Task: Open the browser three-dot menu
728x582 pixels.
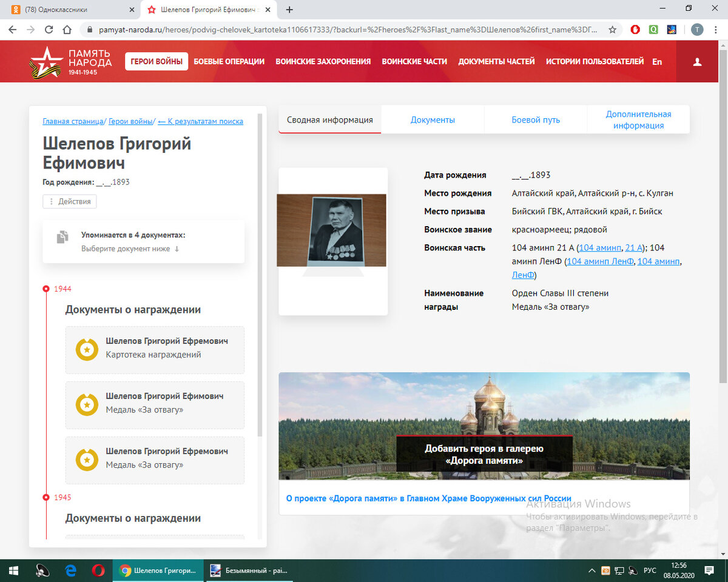Action: [x=716, y=28]
